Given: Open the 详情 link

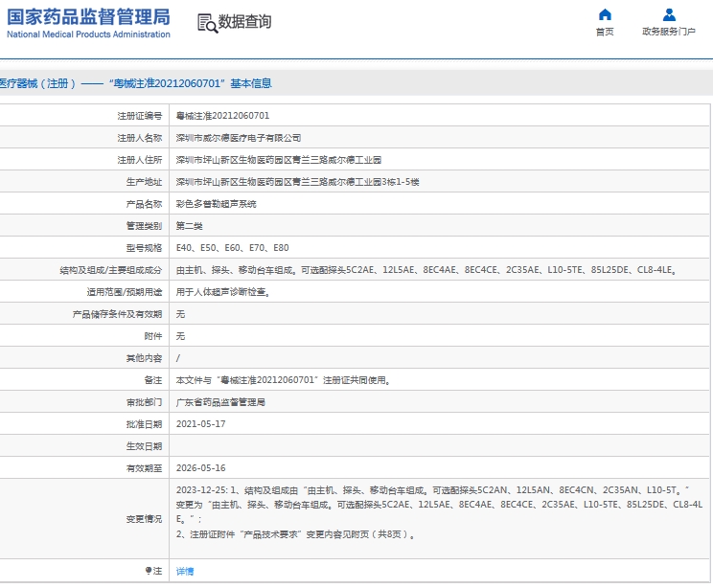Looking at the screenshot, I should (185, 571).
